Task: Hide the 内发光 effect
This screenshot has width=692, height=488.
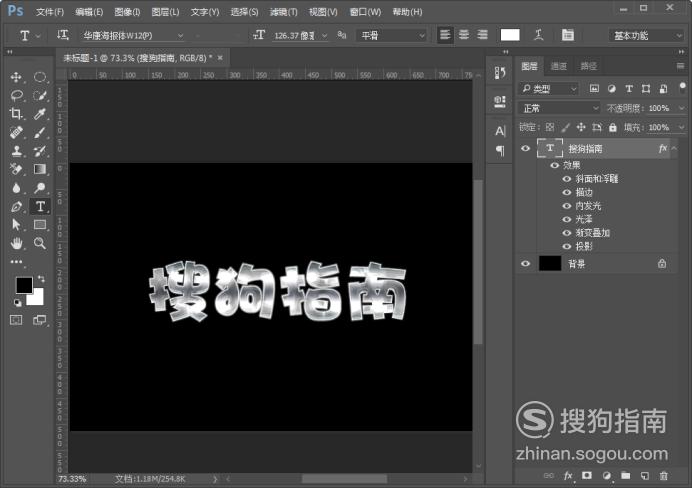Action: pyautogui.click(x=567, y=206)
